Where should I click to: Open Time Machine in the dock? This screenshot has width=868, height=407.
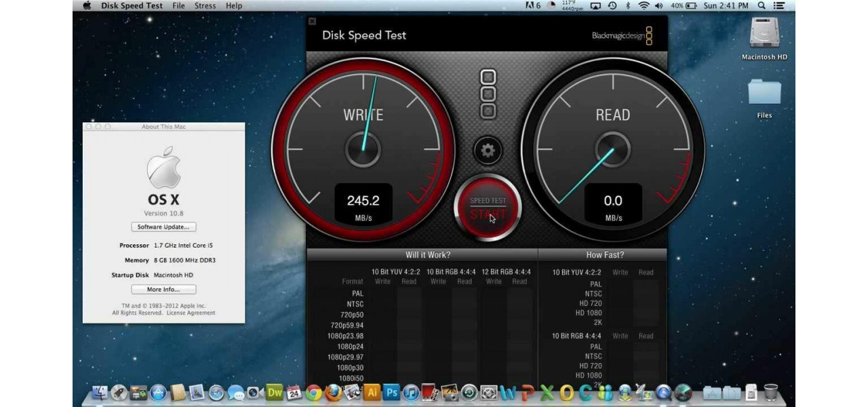[x=469, y=391]
